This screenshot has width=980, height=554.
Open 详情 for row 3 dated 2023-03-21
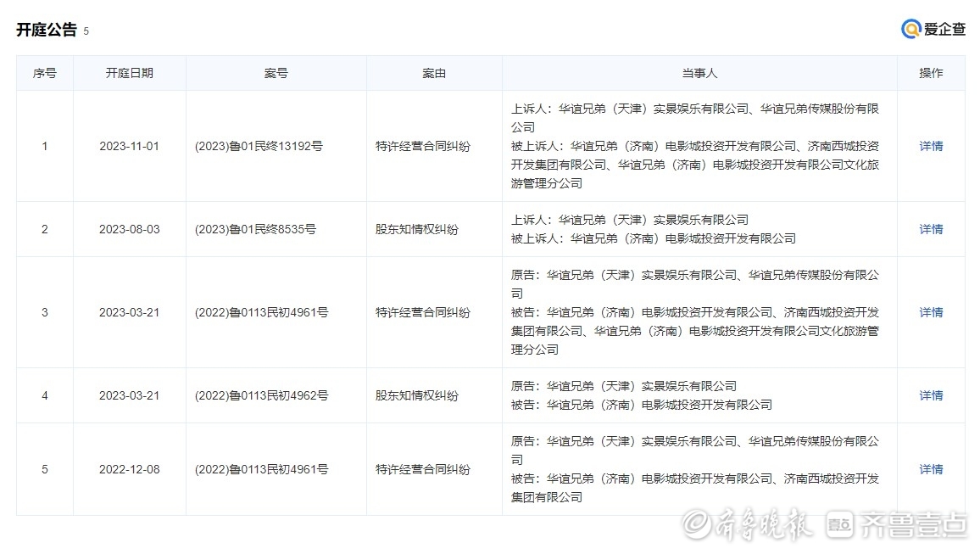(931, 312)
